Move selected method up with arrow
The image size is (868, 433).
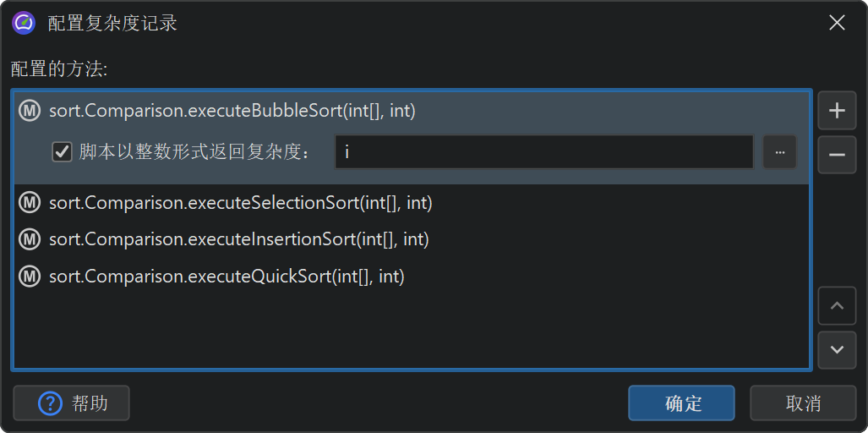coord(837,306)
